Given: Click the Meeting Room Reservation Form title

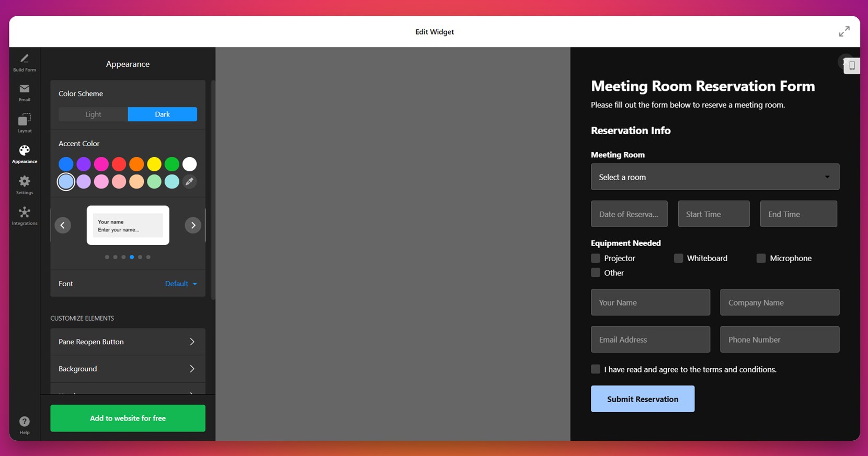Looking at the screenshot, I should tap(703, 86).
